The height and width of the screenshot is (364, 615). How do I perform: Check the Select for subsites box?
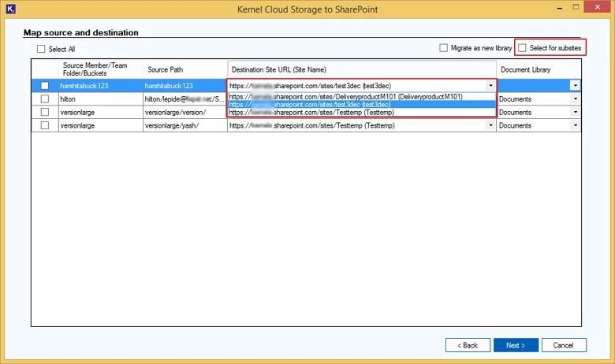(522, 48)
